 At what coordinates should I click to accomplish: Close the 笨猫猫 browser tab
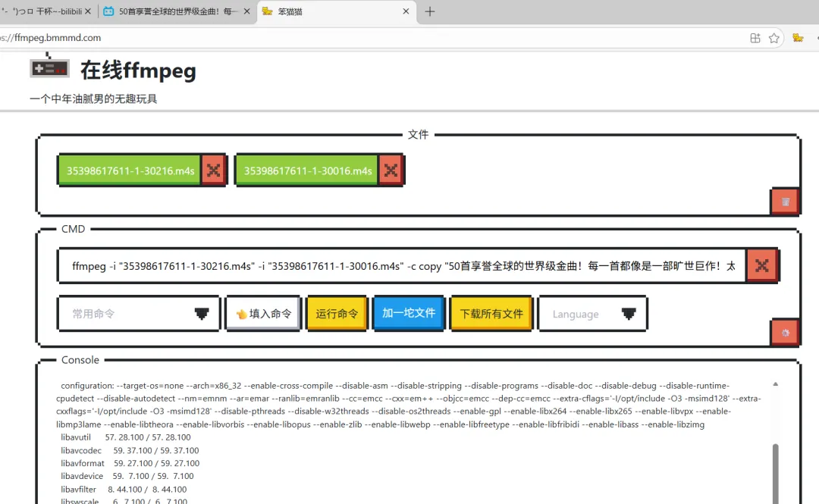[x=406, y=11]
